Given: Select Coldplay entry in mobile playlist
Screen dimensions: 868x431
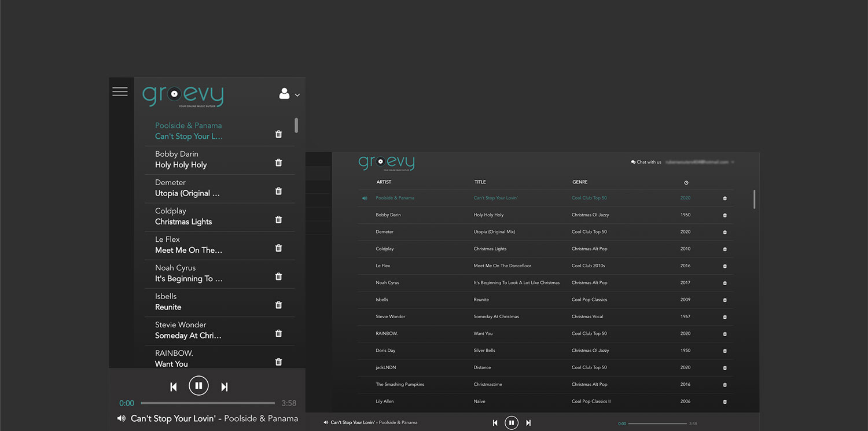Looking at the screenshot, I should 219,217.
